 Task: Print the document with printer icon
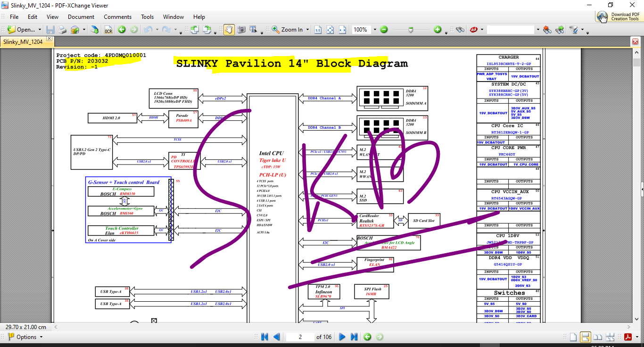pyautogui.click(x=62, y=30)
